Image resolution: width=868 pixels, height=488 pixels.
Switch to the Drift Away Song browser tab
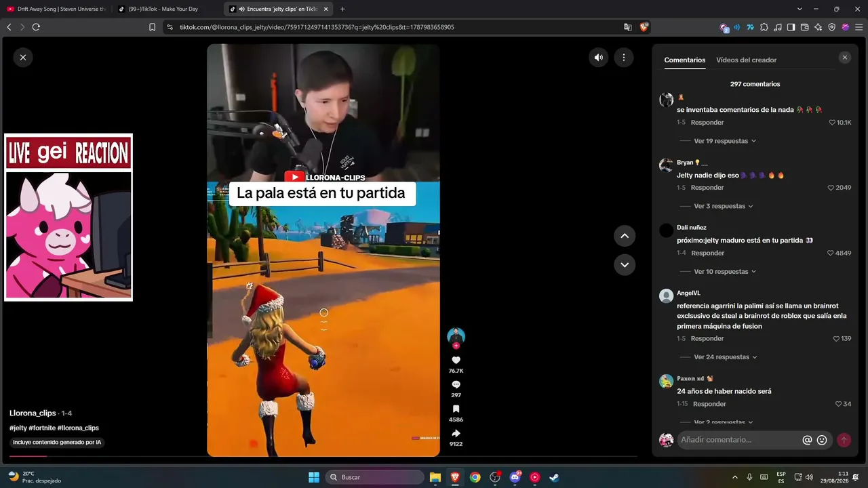click(x=56, y=9)
